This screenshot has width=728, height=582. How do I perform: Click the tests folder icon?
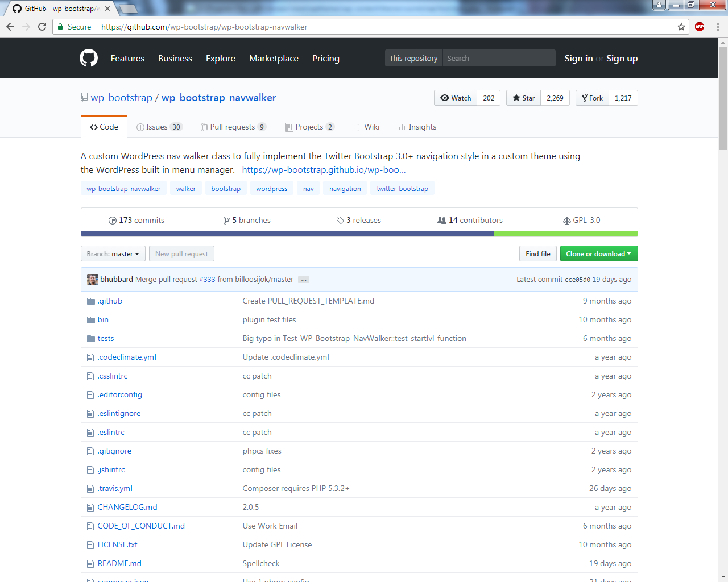90,339
